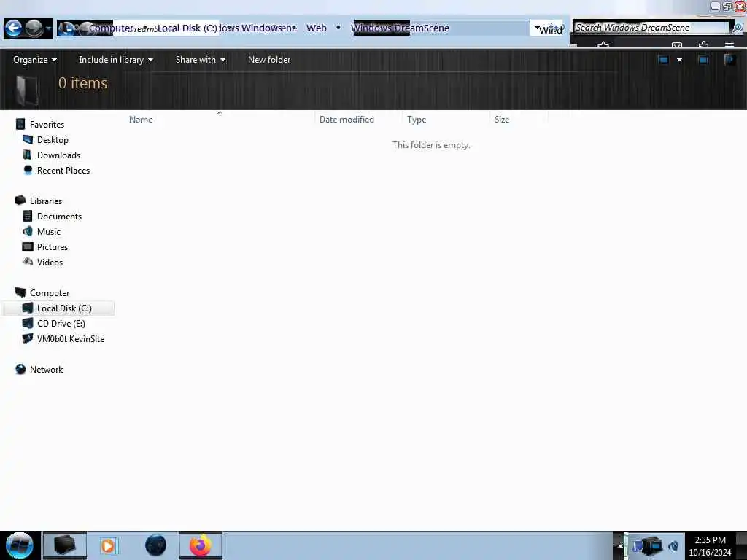Screen dimensions: 747x560
Task: Open the Pictures library
Action: coord(53,246)
